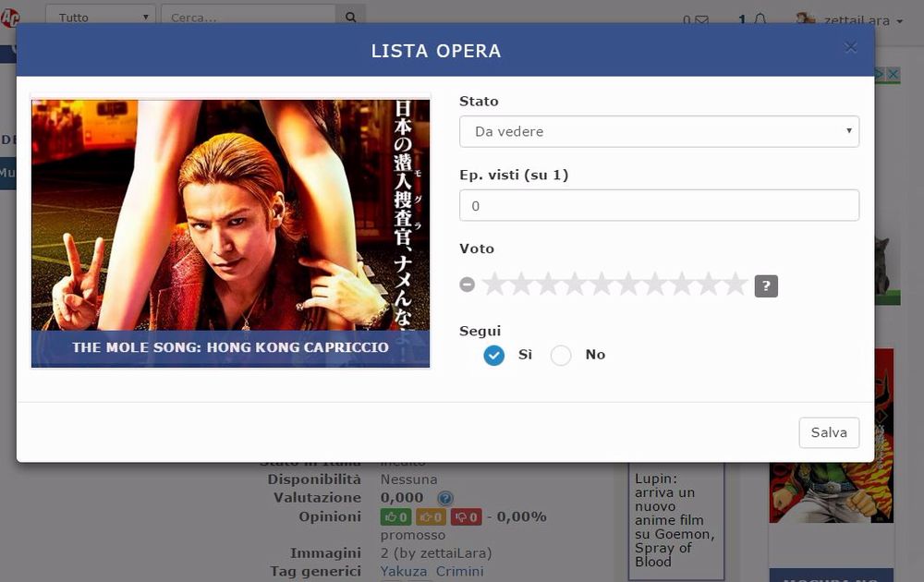This screenshot has width=924, height=582.
Task: Click the search magnifier icon
Action: tap(350, 17)
